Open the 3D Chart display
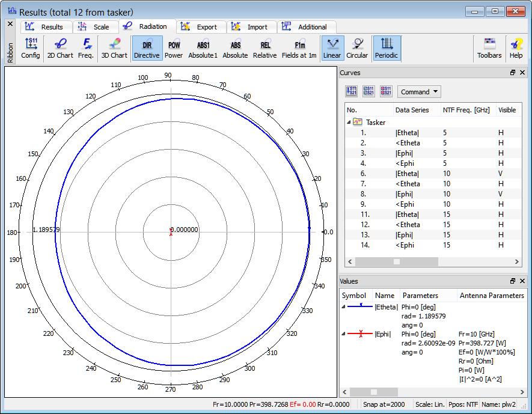 pyautogui.click(x=114, y=48)
